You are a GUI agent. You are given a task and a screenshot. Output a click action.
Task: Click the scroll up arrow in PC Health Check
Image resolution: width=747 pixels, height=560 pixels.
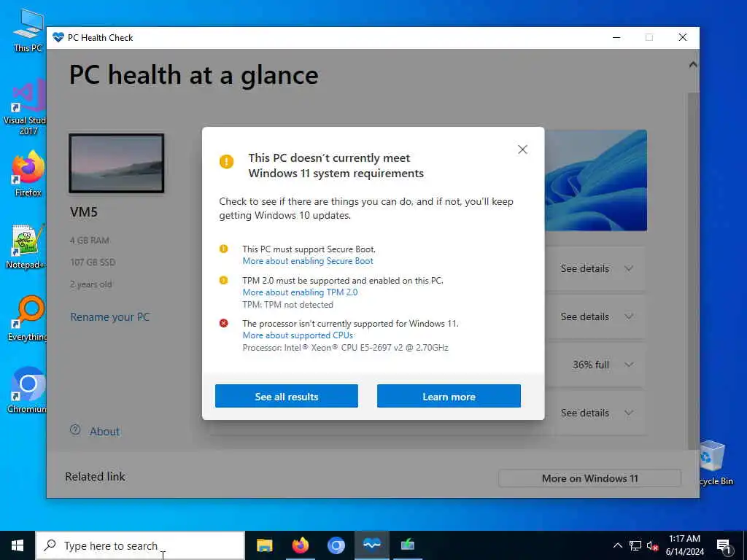693,65
